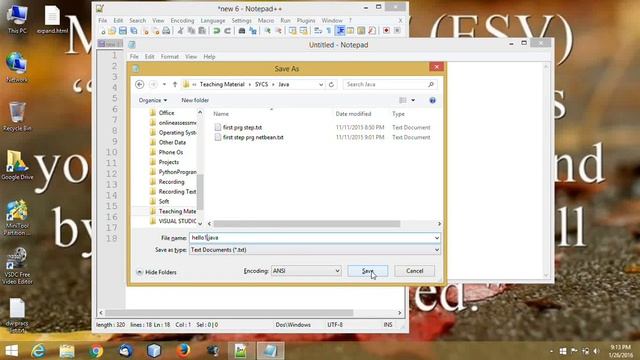Open Firefox from the taskbar
Image resolution: width=640 pixels, height=360 pixels.
pyautogui.click(x=183, y=351)
